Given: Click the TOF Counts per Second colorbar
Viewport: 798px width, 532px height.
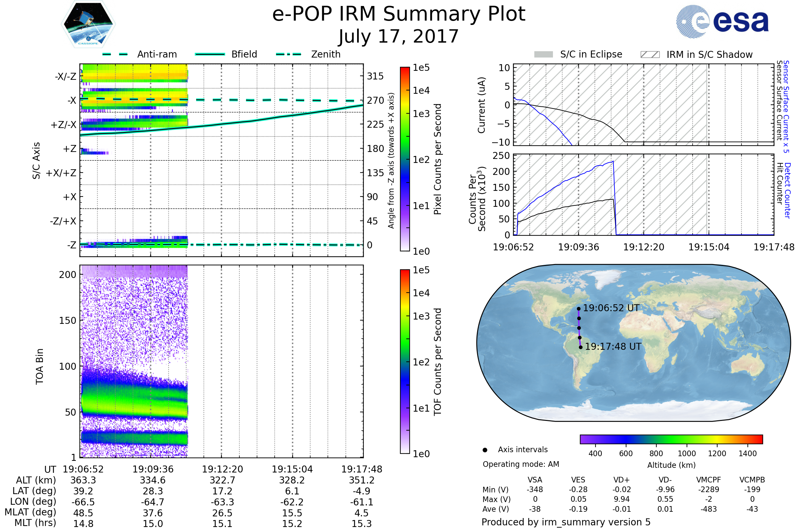Looking at the screenshot, I should (x=405, y=361).
